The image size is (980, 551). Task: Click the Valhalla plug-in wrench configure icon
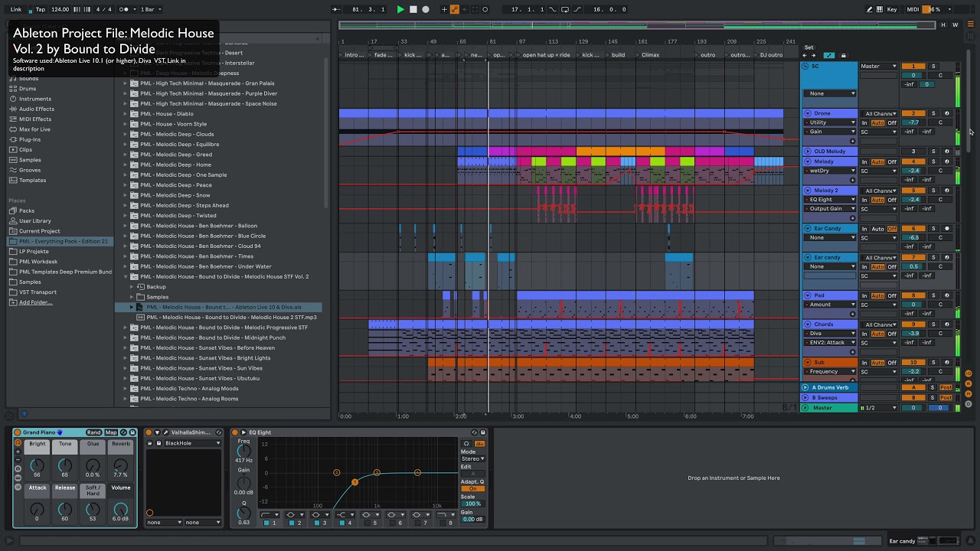point(166,432)
